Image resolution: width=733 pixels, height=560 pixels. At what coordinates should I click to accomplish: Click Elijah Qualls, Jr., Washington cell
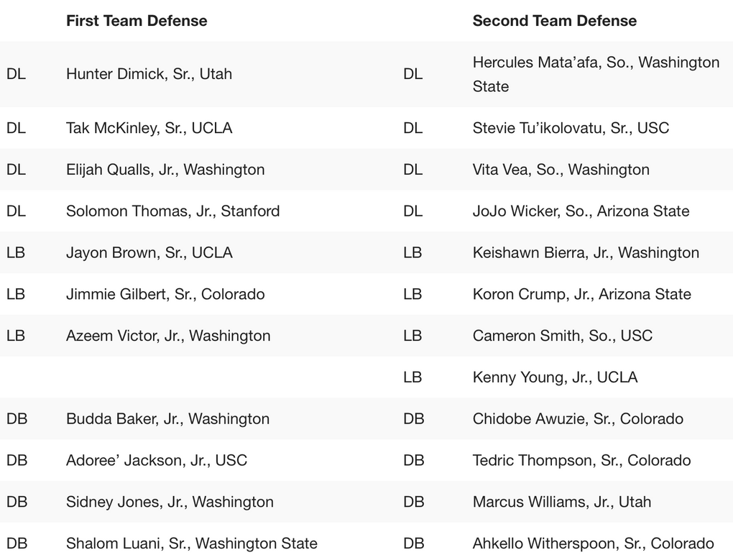click(x=165, y=170)
